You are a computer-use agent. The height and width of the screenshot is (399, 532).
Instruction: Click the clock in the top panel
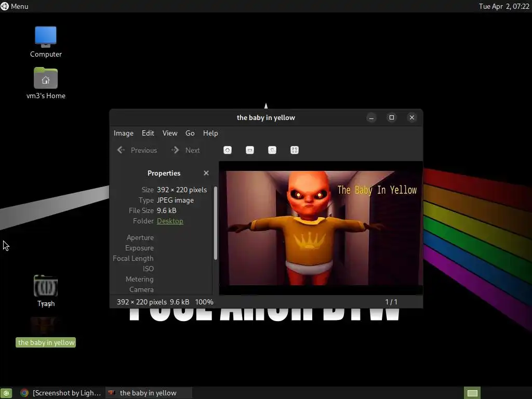coord(504,6)
